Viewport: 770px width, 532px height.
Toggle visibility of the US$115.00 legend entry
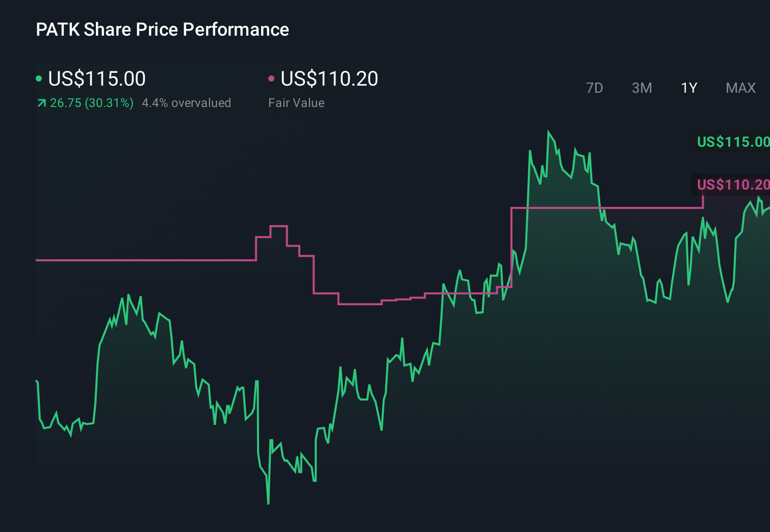(96, 78)
